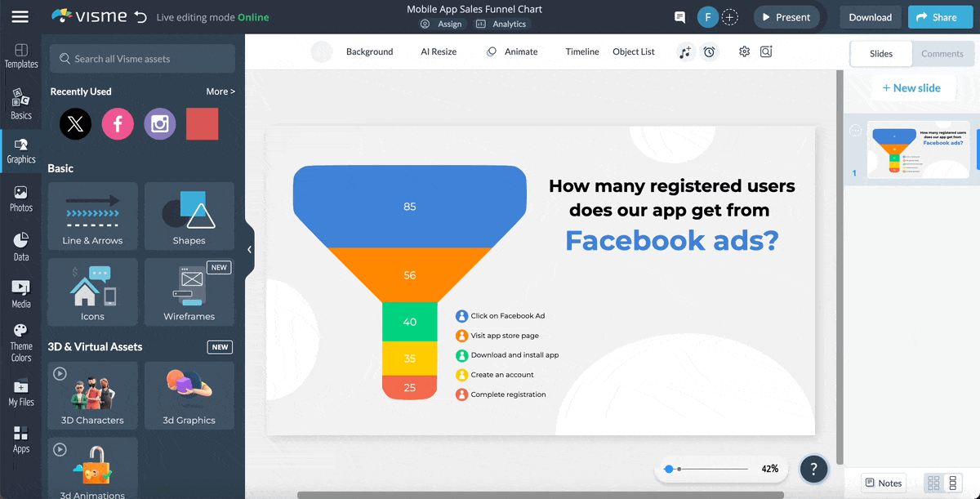Click the zoom slider handle
Screen dimensions: 980x499
[669, 469]
